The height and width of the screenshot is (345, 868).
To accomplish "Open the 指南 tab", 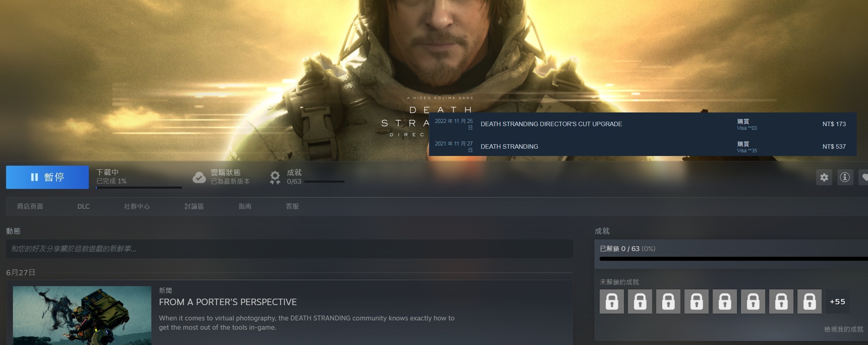I will [x=245, y=206].
